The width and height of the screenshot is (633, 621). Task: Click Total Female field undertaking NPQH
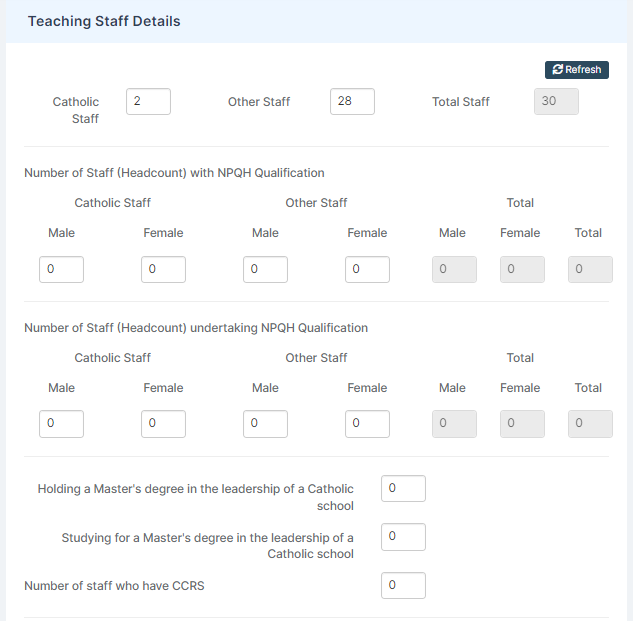[522, 424]
